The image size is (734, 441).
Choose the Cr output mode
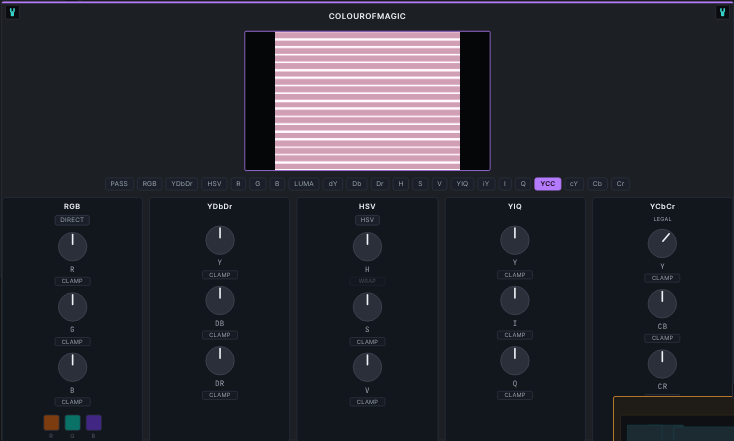[x=620, y=184]
